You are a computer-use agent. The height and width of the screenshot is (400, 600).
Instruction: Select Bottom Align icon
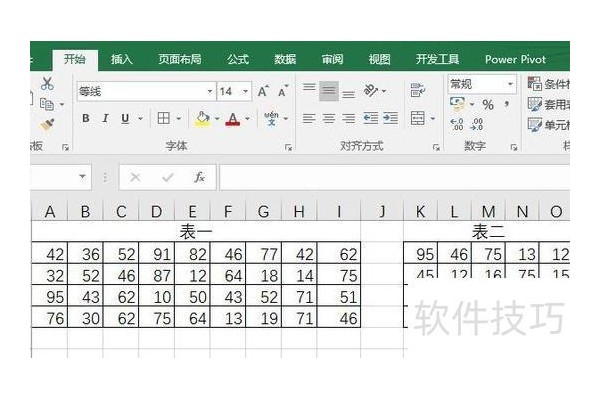348,94
